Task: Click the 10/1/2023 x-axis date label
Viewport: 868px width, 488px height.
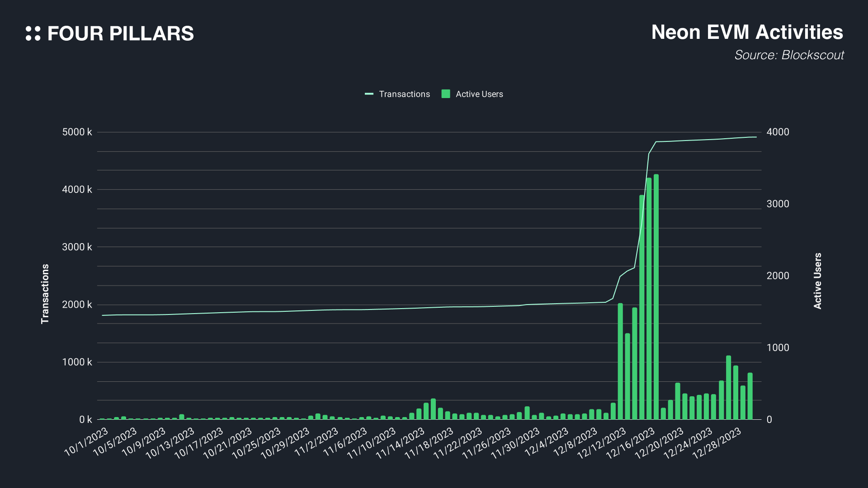Action: 87,441
